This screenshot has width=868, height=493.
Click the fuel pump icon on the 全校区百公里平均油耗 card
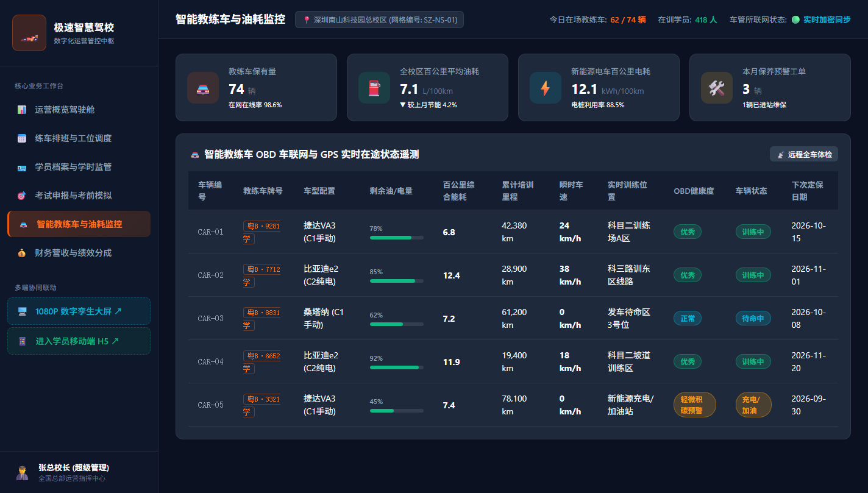coord(374,88)
